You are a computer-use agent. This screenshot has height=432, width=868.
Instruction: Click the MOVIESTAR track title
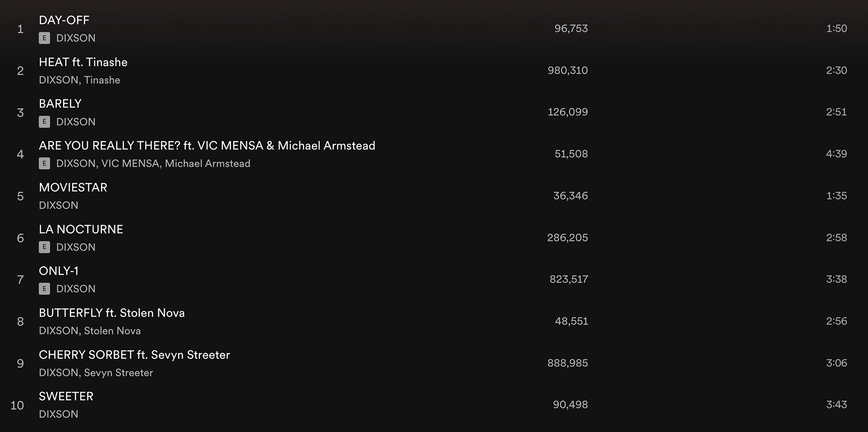(x=73, y=187)
